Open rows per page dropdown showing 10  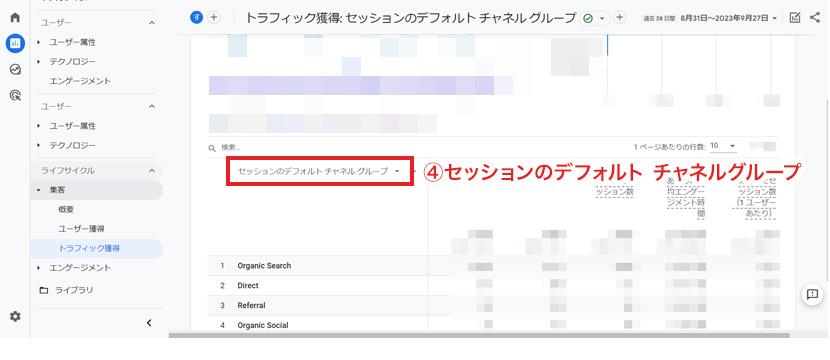(x=724, y=146)
